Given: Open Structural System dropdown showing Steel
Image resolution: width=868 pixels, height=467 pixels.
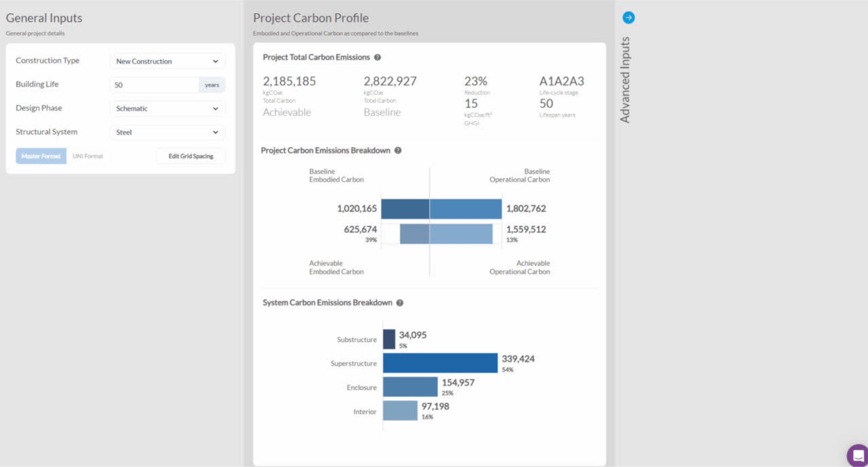Looking at the screenshot, I should click(167, 132).
